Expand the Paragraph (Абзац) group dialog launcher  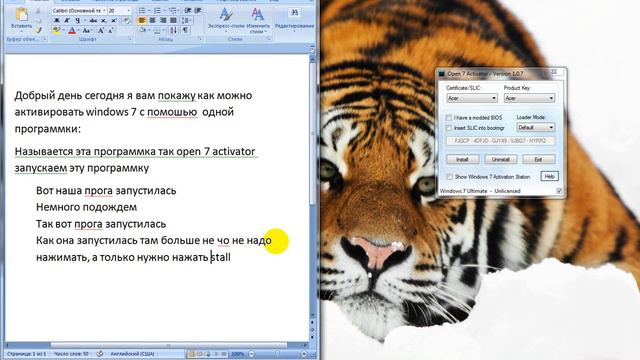pos(200,39)
